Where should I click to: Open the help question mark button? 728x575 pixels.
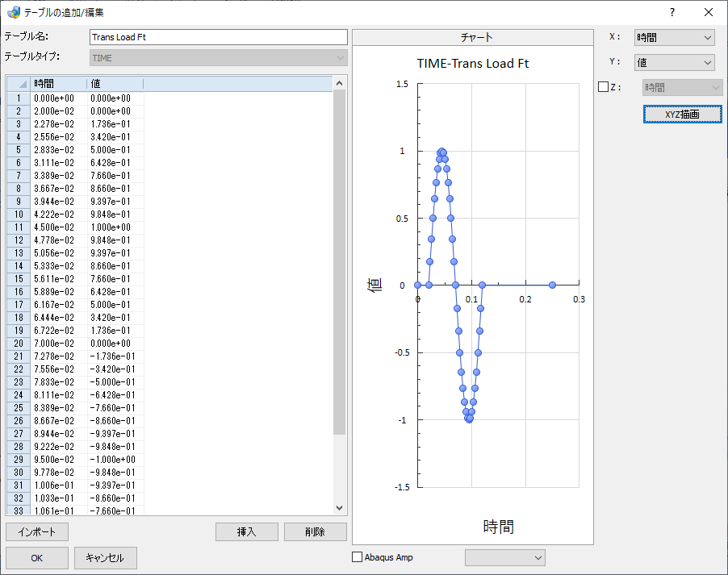(672, 13)
